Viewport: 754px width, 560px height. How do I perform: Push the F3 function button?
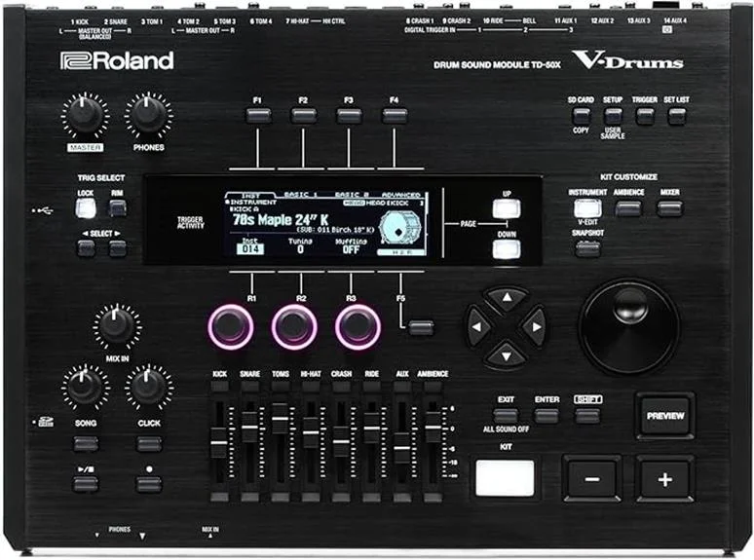pos(349,116)
